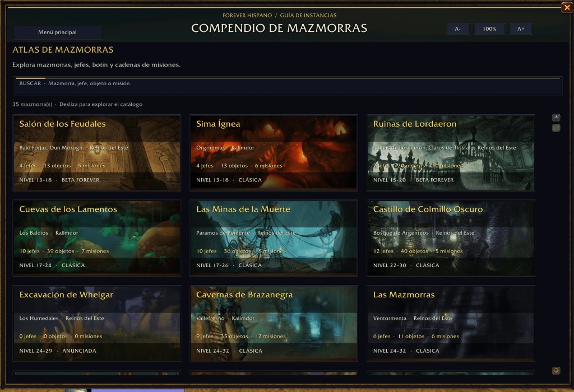Screen dimensions: 574x392
Task: Click the Forever Hispano breadcrumb
Action: [247, 15]
